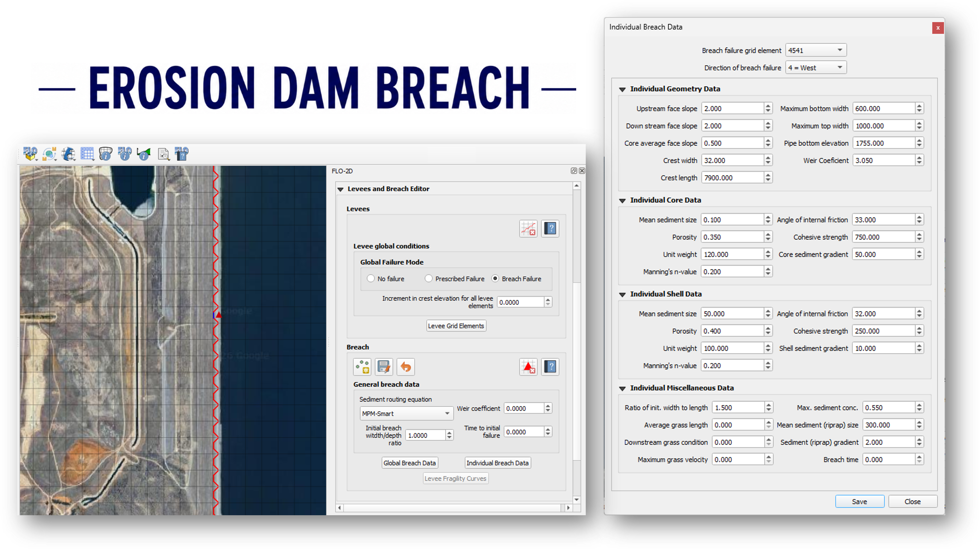Increase the Maximum top width stepper
The image size is (980, 550).
920,123
